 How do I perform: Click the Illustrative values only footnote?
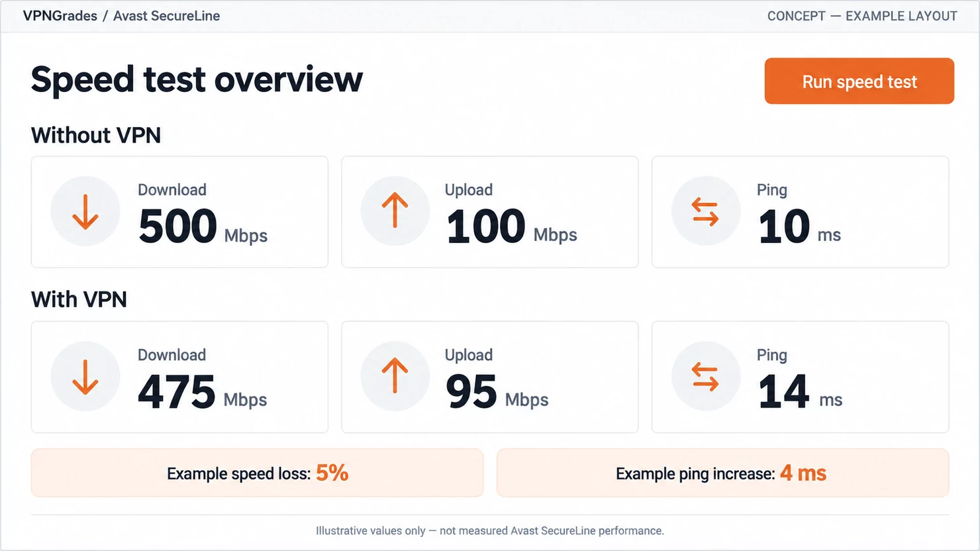490,530
